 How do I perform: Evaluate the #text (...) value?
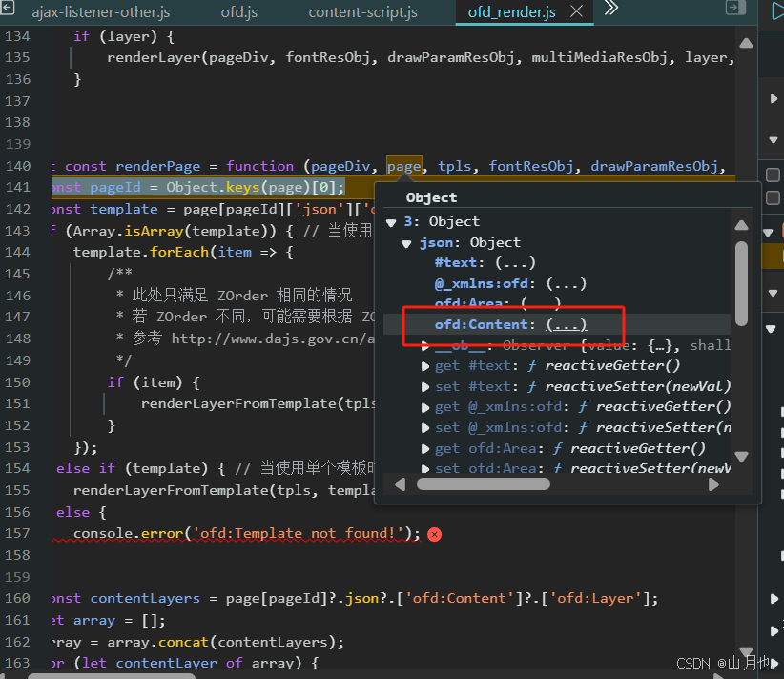pos(515,262)
